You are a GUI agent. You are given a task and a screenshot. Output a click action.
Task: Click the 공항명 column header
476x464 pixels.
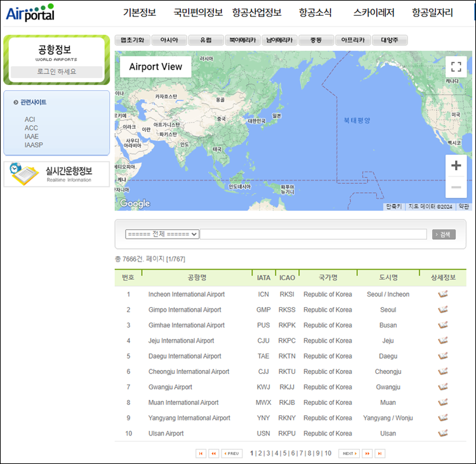197,277
